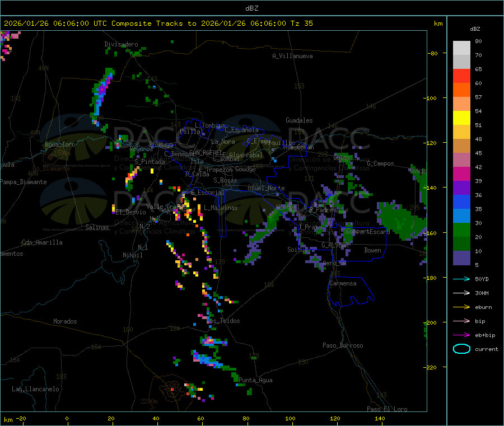Pick the grey swatch between 70 and 65
The width and height of the screenshot is (504, 426).
click(x=461, y=62)
